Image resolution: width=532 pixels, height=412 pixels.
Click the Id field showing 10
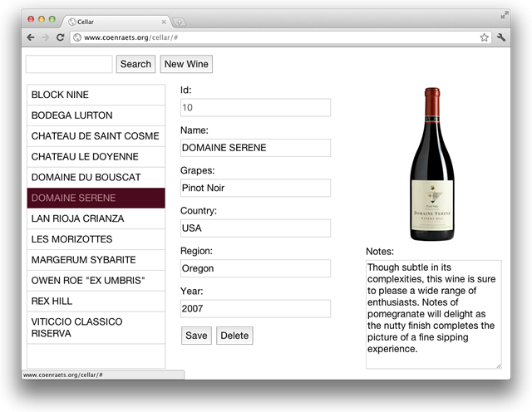coord(255,107)
